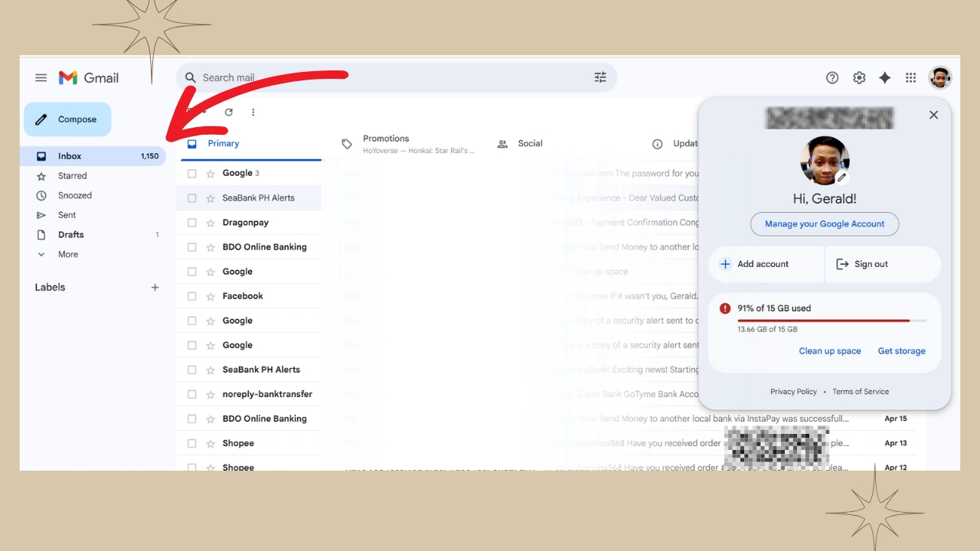Click the 'Labels' heading
This screenshot has height=551, width=980.
50,288
